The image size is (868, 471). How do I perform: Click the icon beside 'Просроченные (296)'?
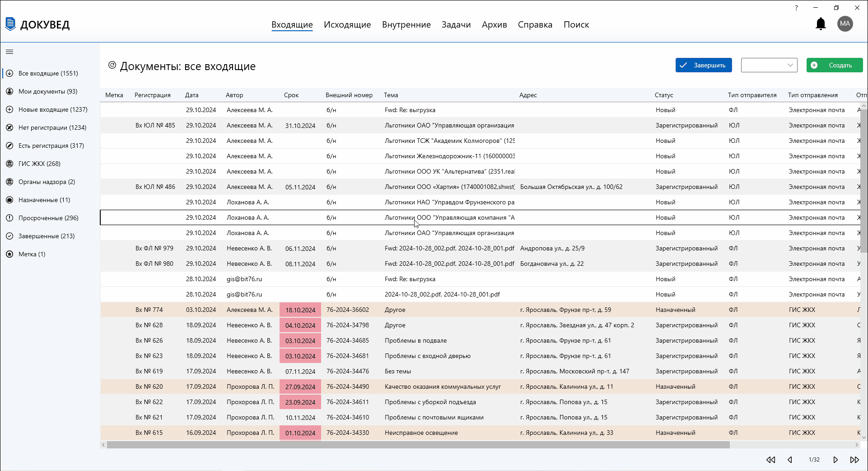tap(9, 218)
